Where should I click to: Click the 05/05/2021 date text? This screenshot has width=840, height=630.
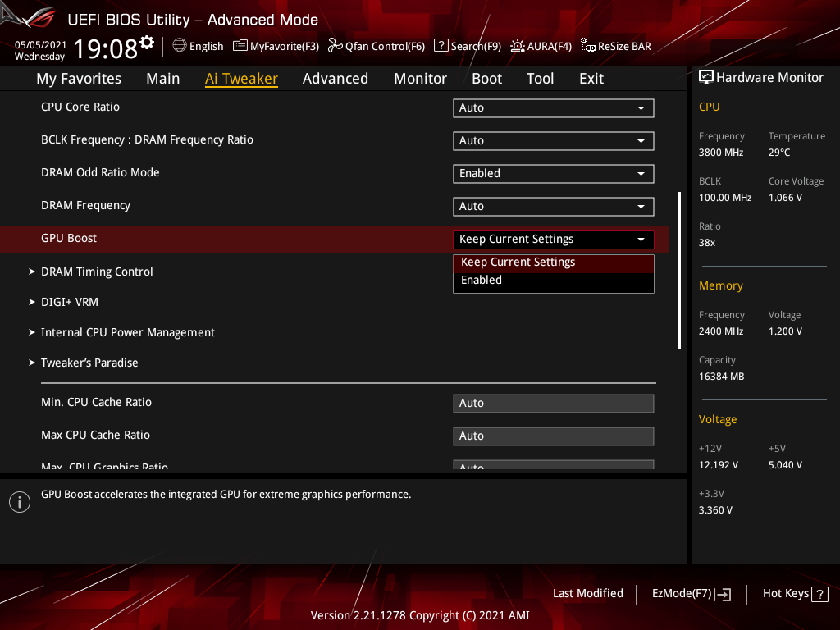40,45
